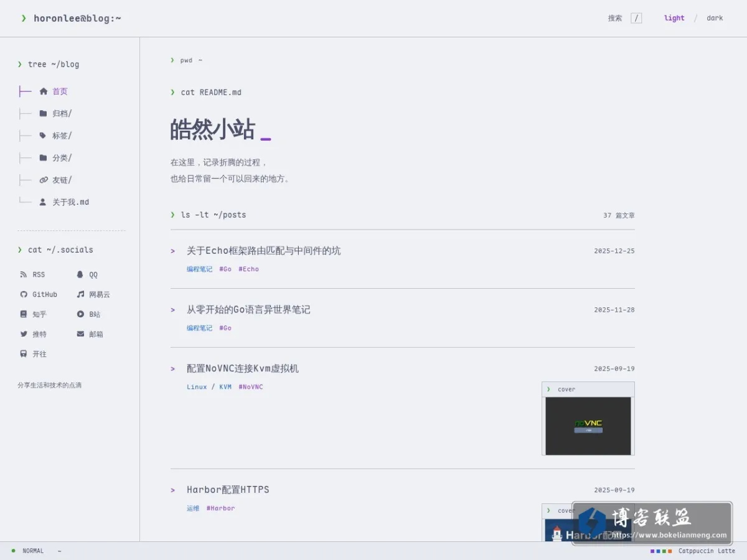Click the folder icon beside 分类/
The image size is (747, 560).
click(x=43, y=158)
